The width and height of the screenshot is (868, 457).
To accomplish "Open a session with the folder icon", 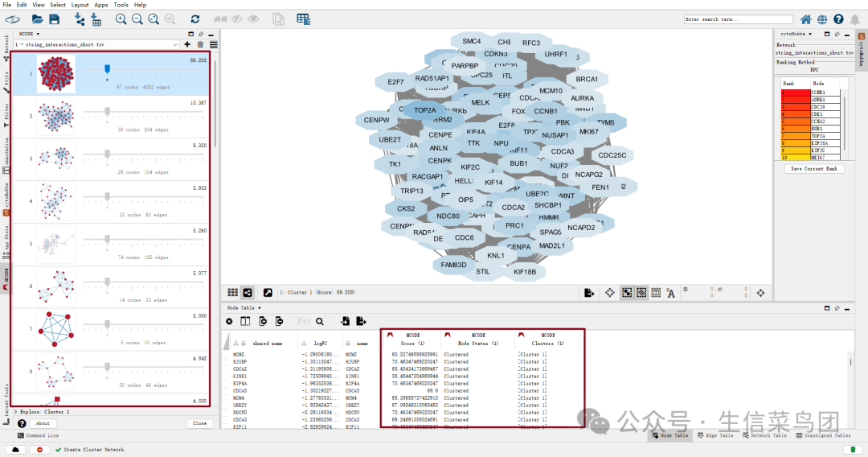I will pos(37,19).
